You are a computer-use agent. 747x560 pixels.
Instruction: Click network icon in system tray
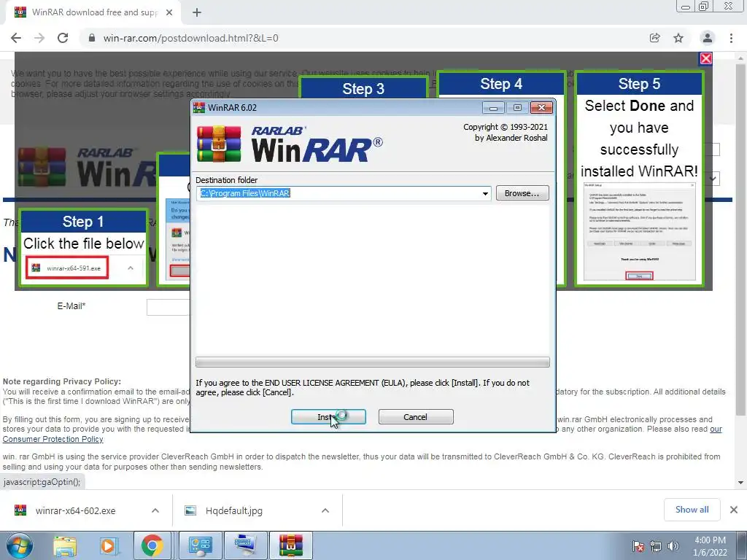pyautogui.click(x=656, y=546)
